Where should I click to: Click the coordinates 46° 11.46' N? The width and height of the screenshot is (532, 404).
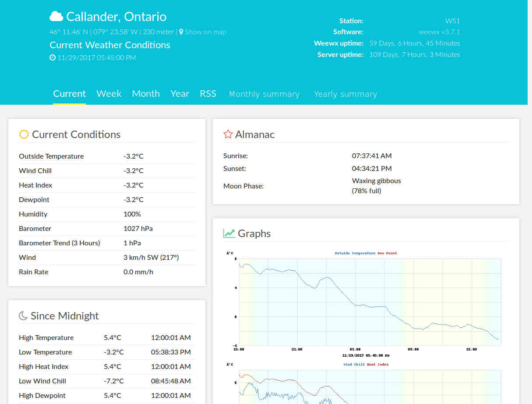click(x=69, y=32)
